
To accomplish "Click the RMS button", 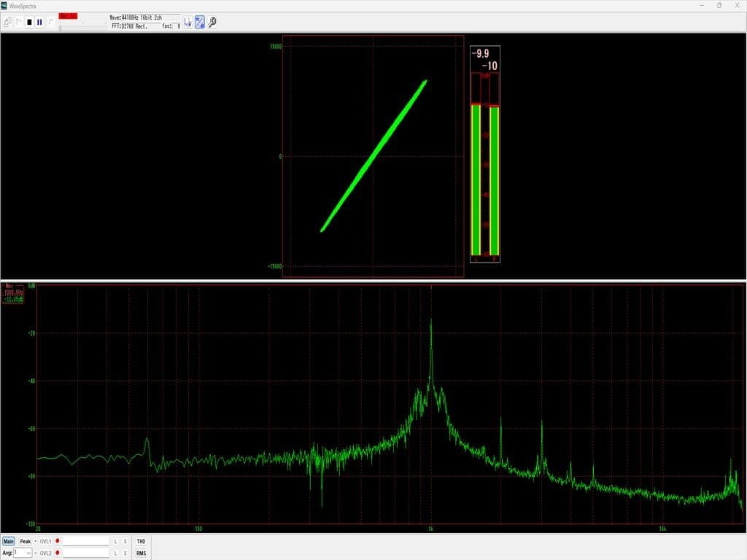I will coord(141,553).
